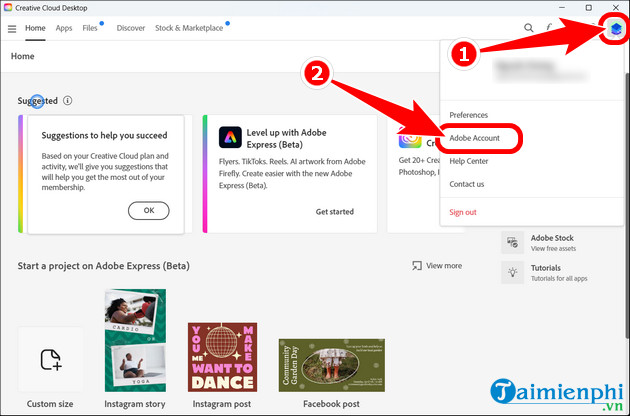Click the Tutorials lightbulb icon
Screen dimensions: 630x416
point(512,273)
